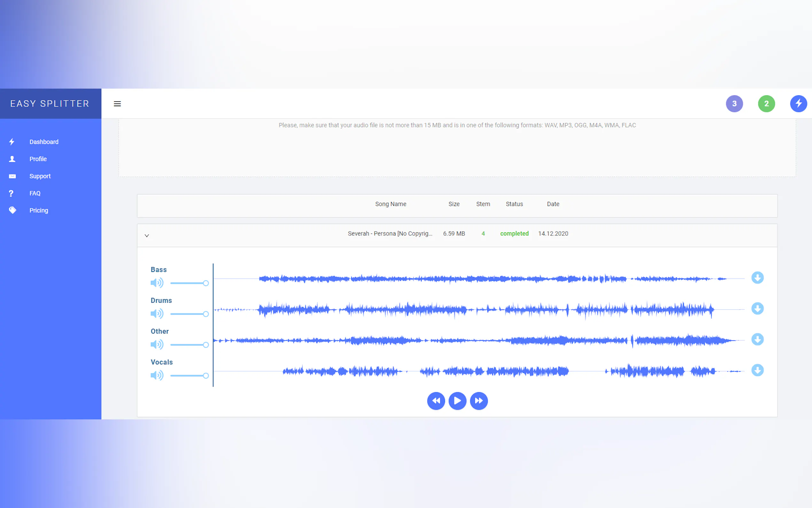Open the FAQ link
Screen dimensions: 812x508
click(35, 193)
